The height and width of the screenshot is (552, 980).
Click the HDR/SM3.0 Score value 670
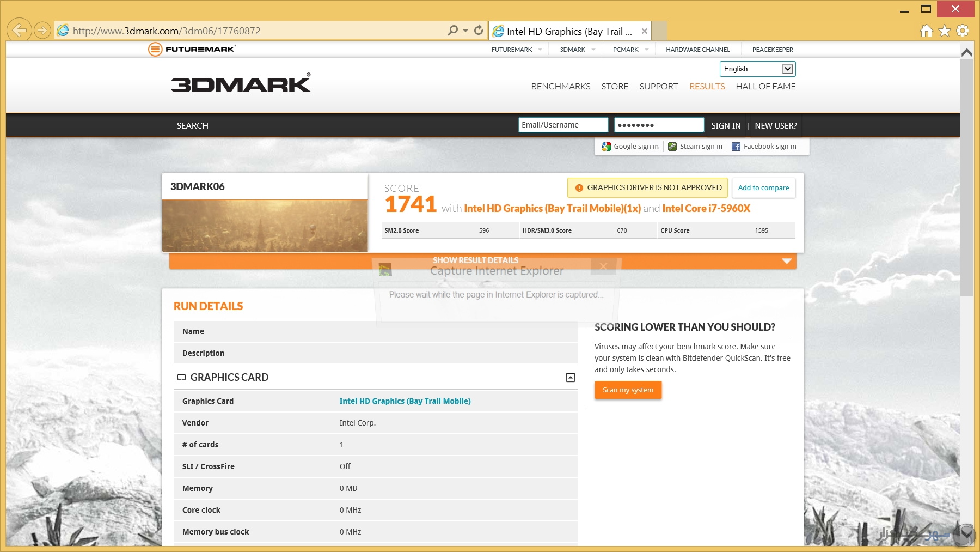click(622, 231)
